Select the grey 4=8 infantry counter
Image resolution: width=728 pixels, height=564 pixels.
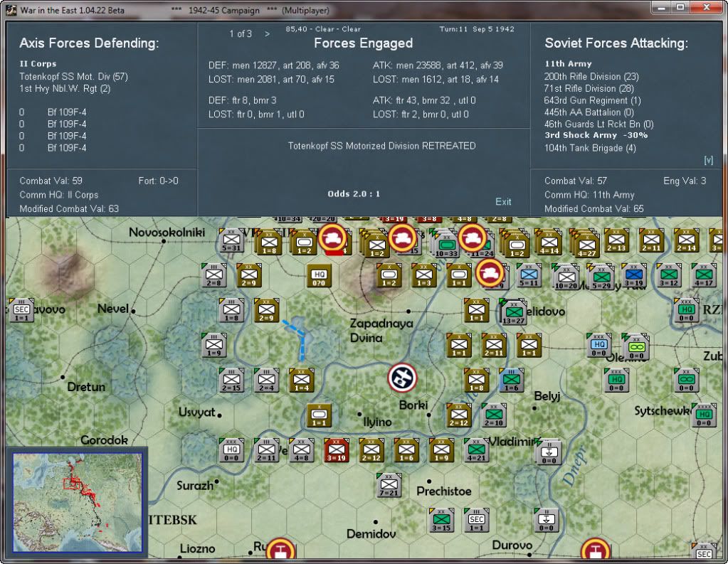tap(301, 450)
